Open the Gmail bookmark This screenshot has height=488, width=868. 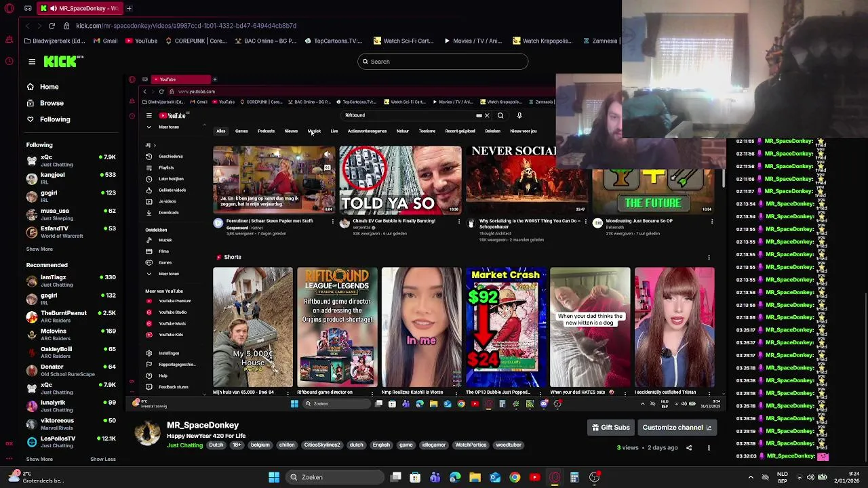tap(105, 41)
